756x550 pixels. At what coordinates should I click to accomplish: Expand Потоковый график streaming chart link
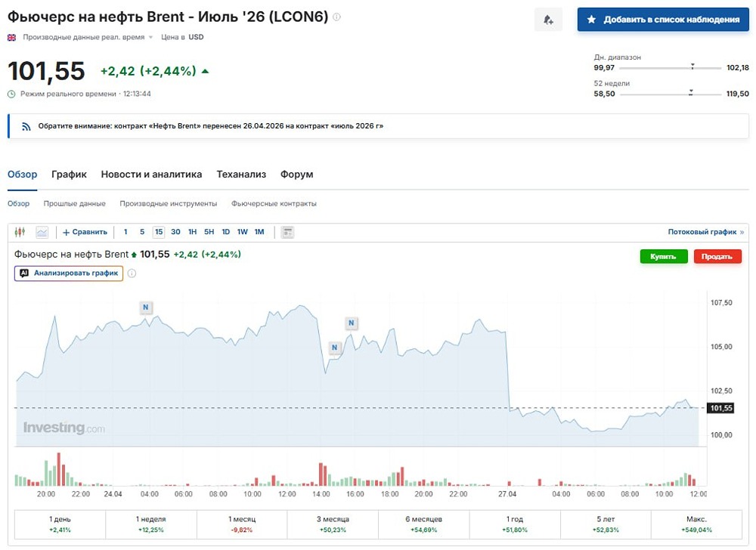click(x=705, y=232)
